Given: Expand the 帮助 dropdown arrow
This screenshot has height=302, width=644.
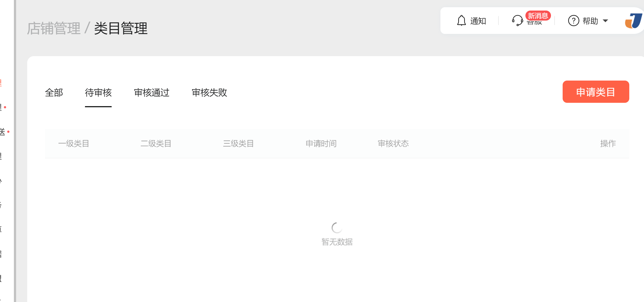Looking at the screenshot, I should 606,21.
